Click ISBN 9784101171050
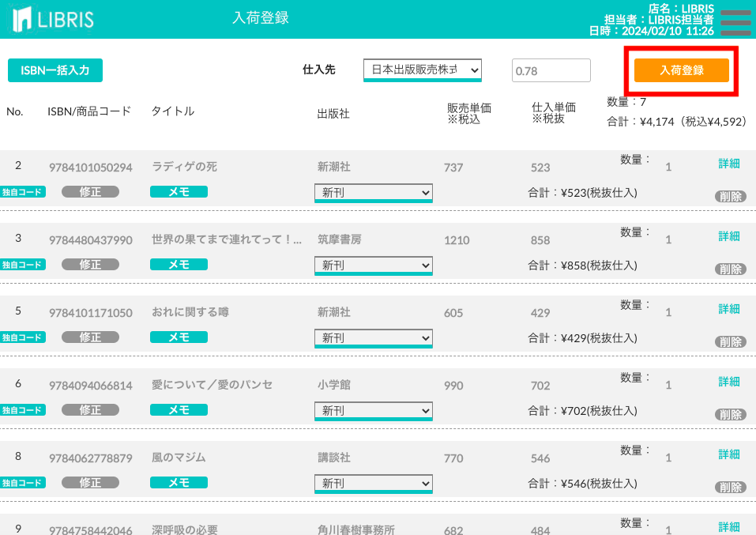This screenshot has width=756, height=535. coord(91,313)
